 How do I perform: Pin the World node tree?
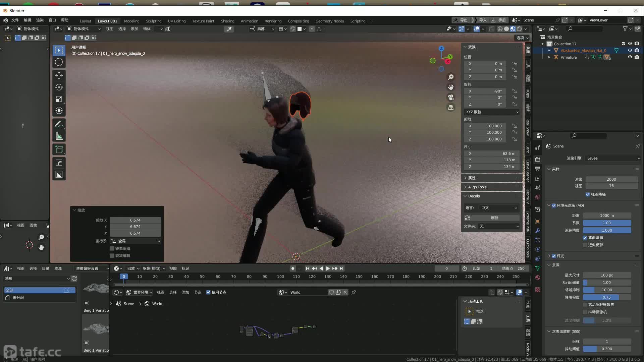pos(354,292)
